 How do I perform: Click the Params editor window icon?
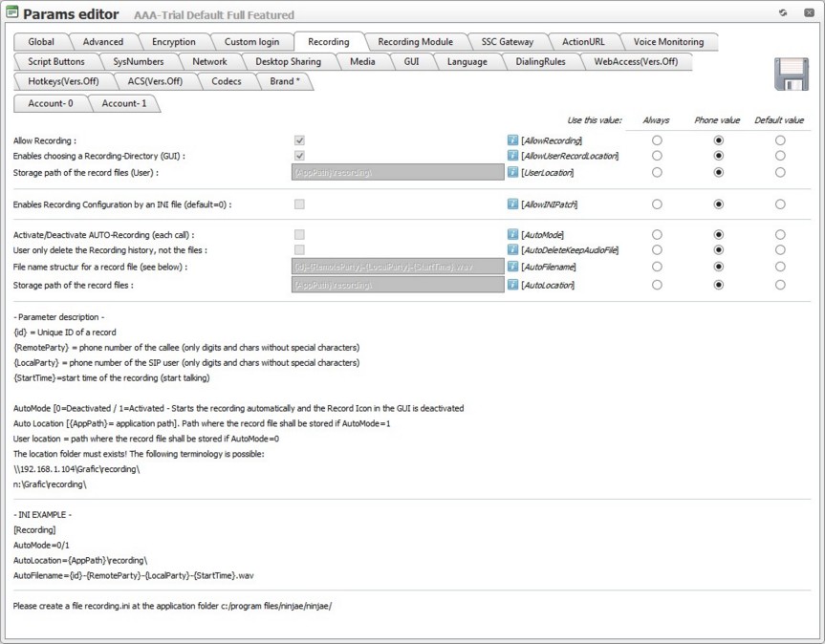pos(11,13)
